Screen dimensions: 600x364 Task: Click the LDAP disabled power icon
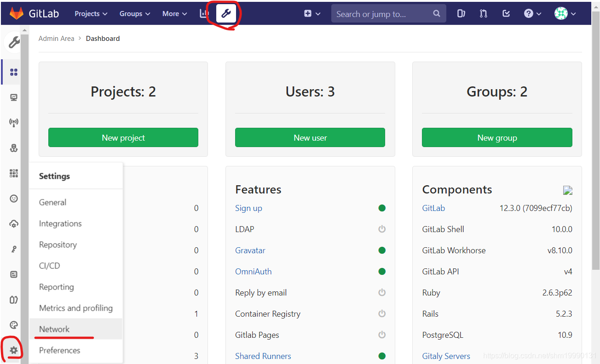click(x=382, y=229)
